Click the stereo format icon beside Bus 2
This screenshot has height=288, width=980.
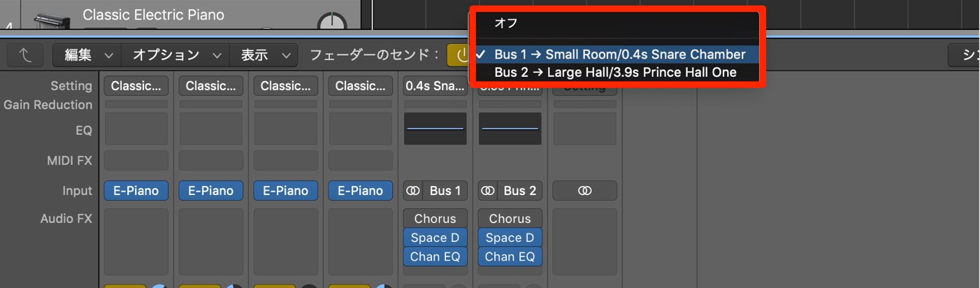[487, 191]
